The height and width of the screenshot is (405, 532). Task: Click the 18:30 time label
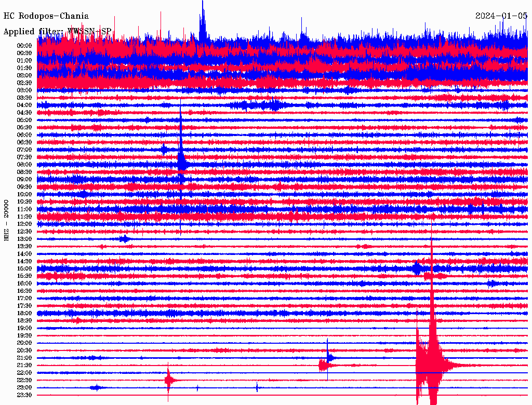tap(24, 321)
